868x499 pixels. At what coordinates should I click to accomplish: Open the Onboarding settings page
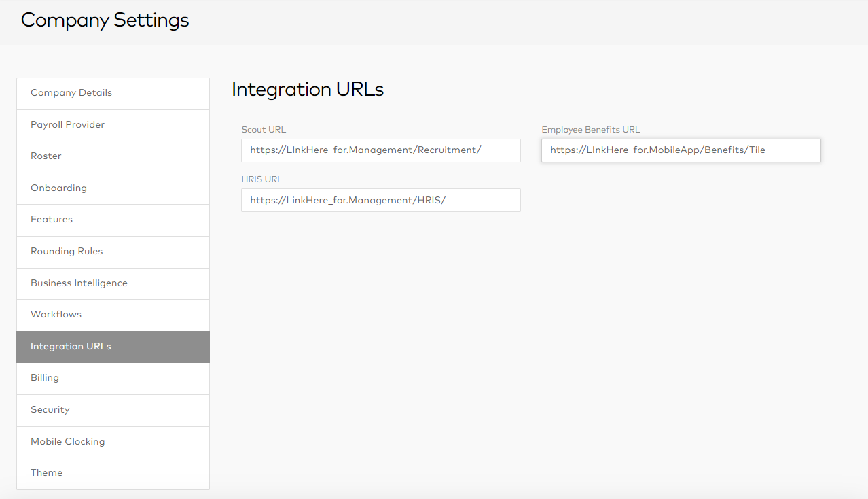click(113, 188)
